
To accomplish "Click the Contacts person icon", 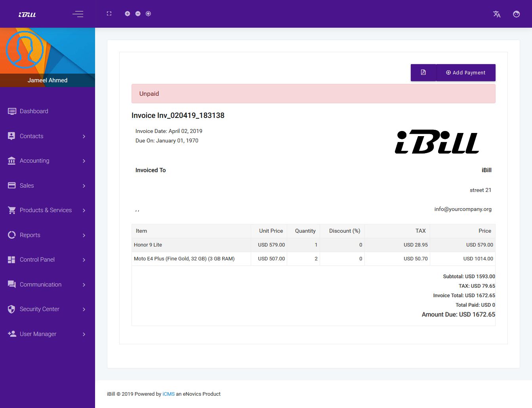I will click(x=11, y=136).
